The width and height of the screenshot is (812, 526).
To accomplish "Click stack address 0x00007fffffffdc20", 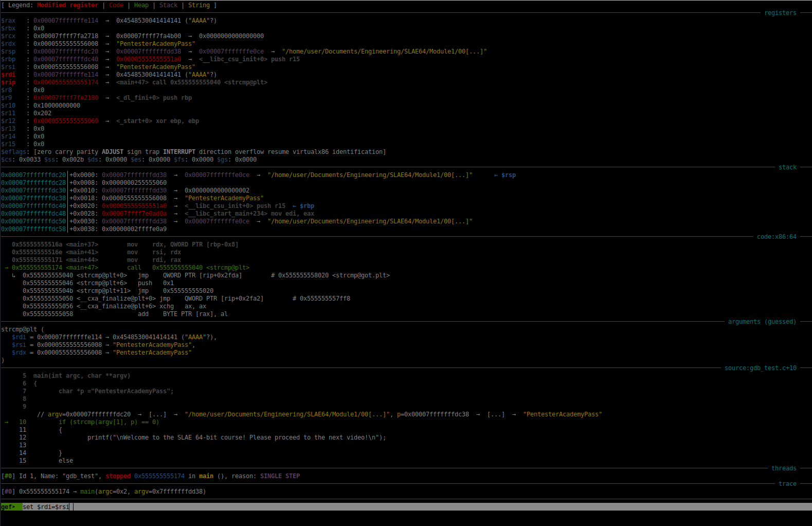I will click(x=33, y=175).
